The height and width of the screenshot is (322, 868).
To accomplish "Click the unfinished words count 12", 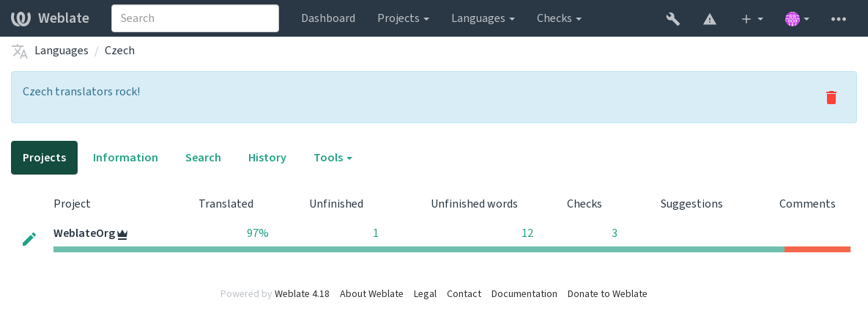I will (x=527, y=233).
